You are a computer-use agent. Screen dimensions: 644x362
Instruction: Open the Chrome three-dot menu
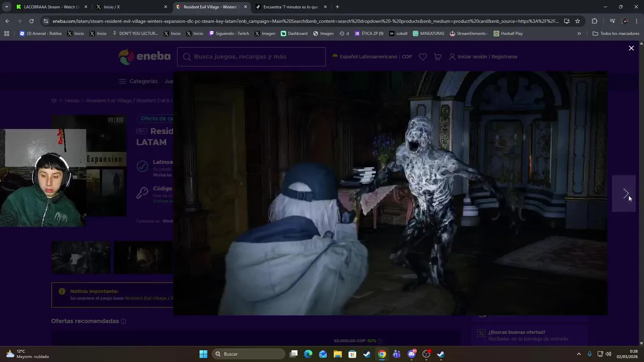click(x=637, y=21)
